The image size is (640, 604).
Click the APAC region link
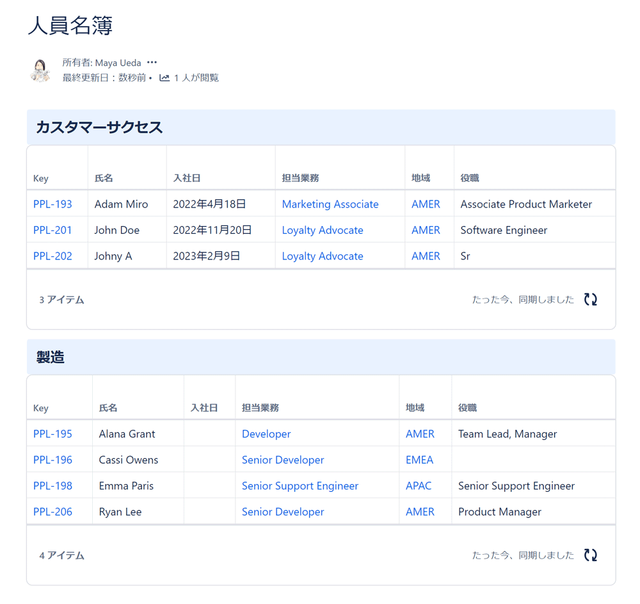point(418,486)
